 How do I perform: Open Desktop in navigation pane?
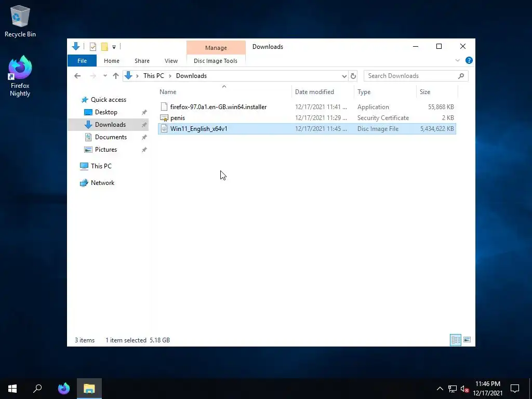pos(106,112)
